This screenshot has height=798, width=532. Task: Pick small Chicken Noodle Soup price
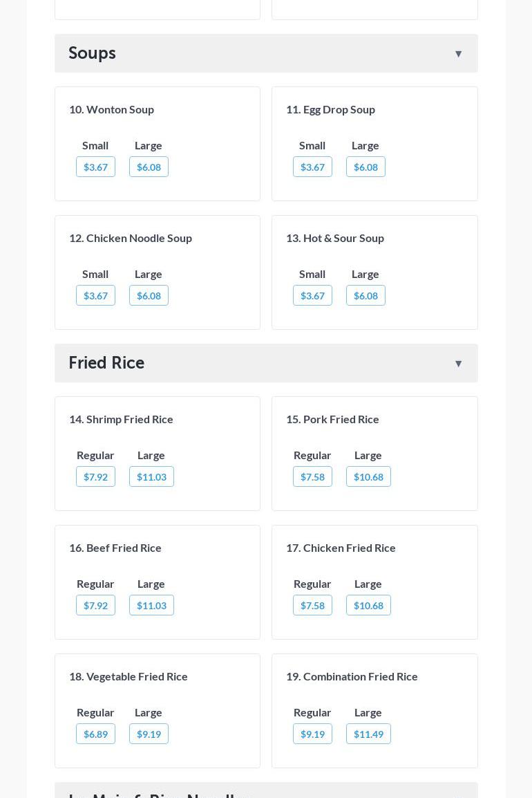(x=95, y=295)
